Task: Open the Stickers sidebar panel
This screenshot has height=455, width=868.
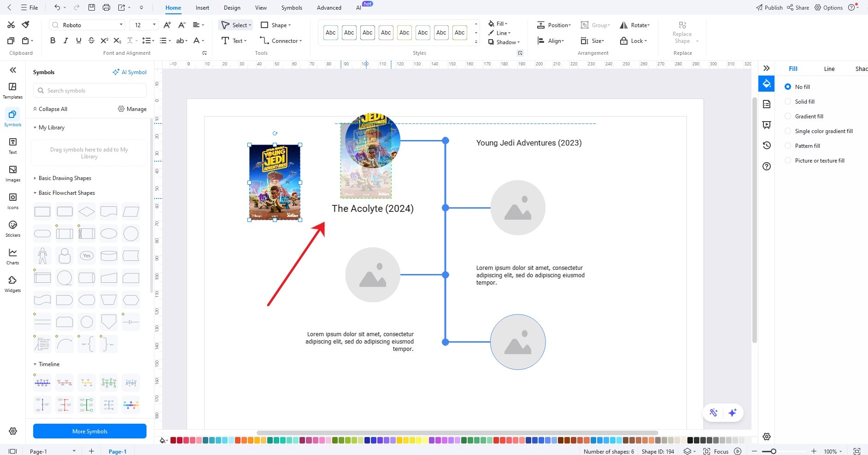Action: coord(12,229)
